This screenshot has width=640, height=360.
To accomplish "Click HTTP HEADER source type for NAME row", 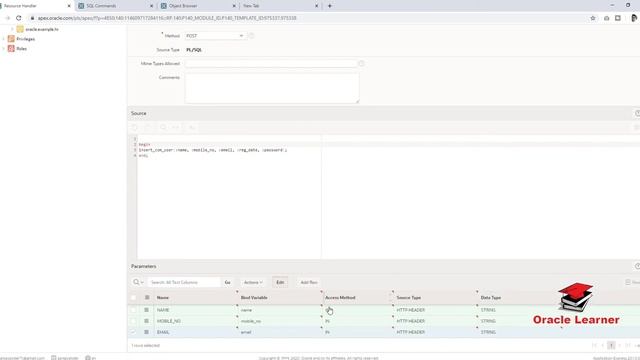I will click(411, 310).
